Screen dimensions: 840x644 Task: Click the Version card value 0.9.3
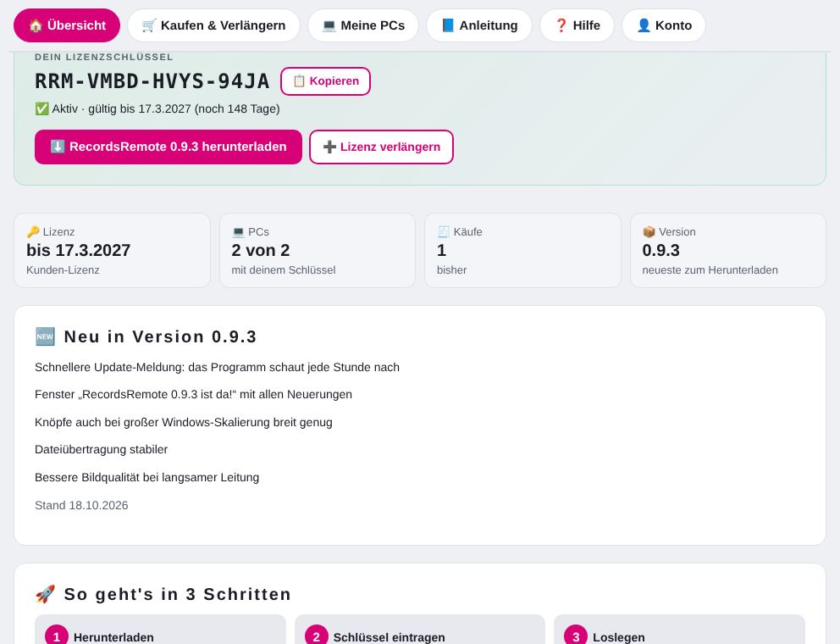[x=660, y=251]
